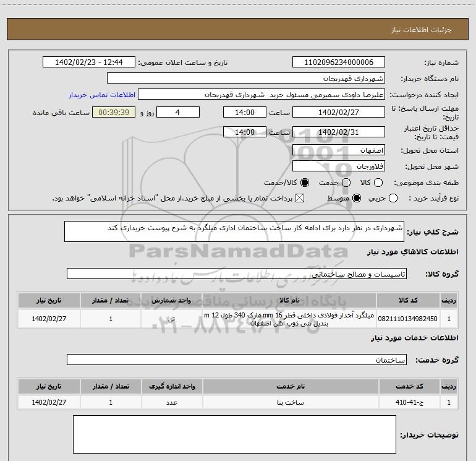Click the جزئیات اطلاعات نیاز header title
Image resolution: width=476 pixels, height=461 pixels.
coord(422,30)
